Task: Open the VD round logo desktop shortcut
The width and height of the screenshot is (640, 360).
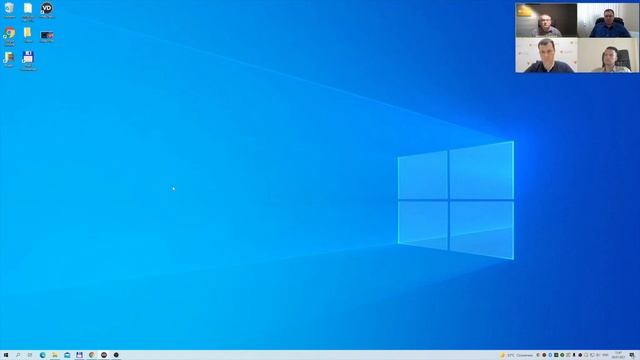Action: 47,9
